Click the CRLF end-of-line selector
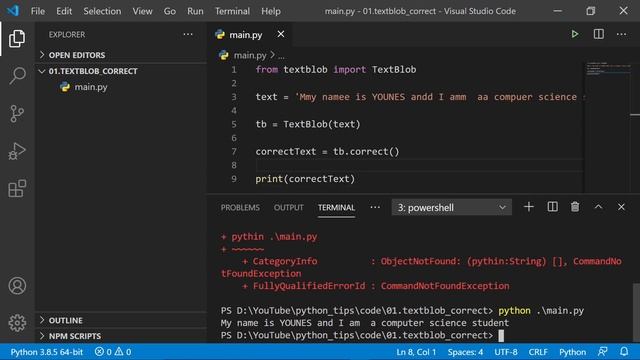Screen dimensions: 640x360 (538, 351)
